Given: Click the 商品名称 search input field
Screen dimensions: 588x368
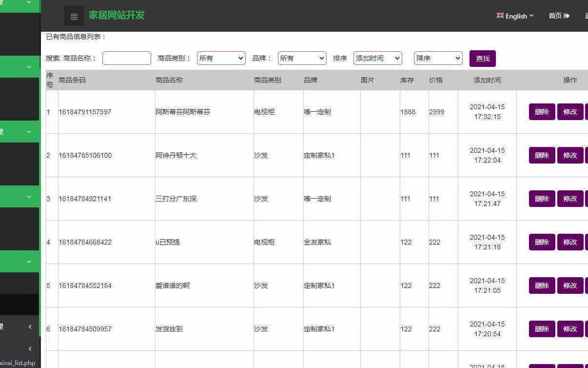Looking at the screenshot, I should (x=126, y=58).
